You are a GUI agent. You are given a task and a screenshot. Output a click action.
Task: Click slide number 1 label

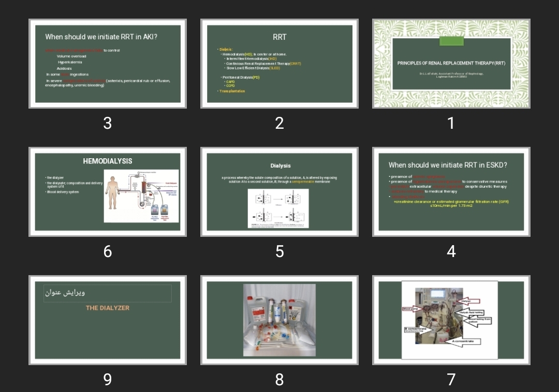tap(451, 123)
